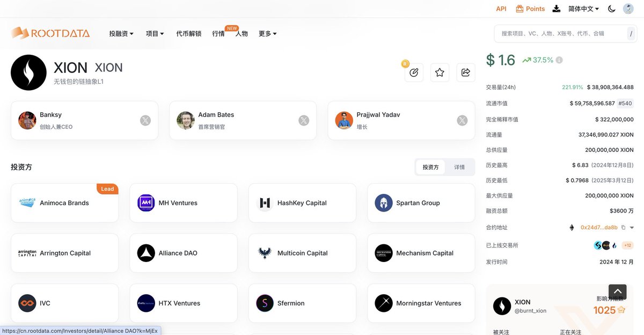Open user profile avatar
This screenshot has width=644, height=335.
pos(628,9)
